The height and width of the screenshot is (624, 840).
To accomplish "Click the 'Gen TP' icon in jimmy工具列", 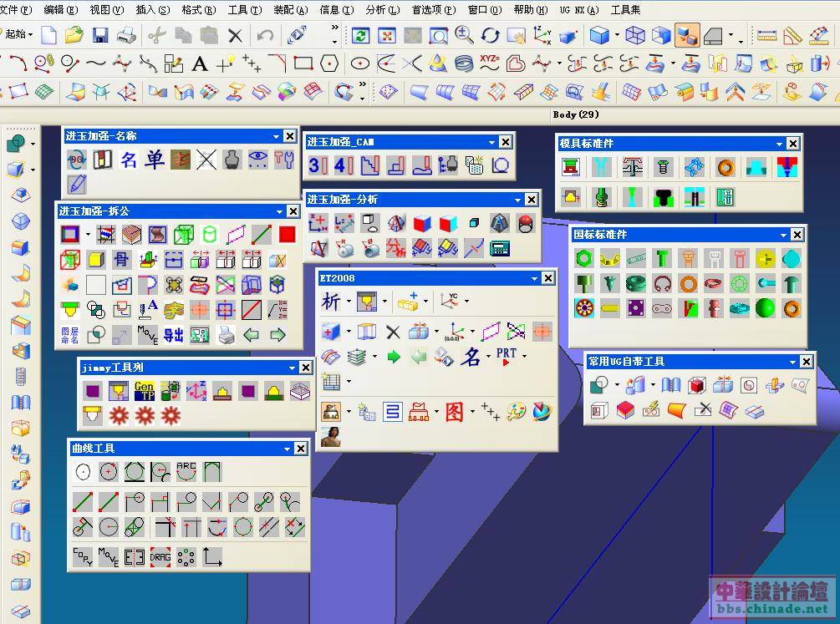I will (144, 390).
